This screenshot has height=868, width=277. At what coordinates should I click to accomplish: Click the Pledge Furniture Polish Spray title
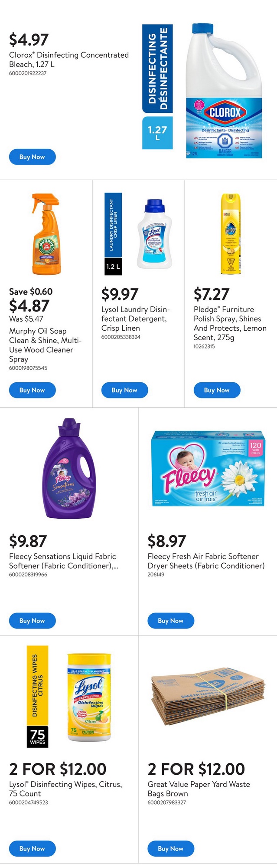(x=230, y=323)
